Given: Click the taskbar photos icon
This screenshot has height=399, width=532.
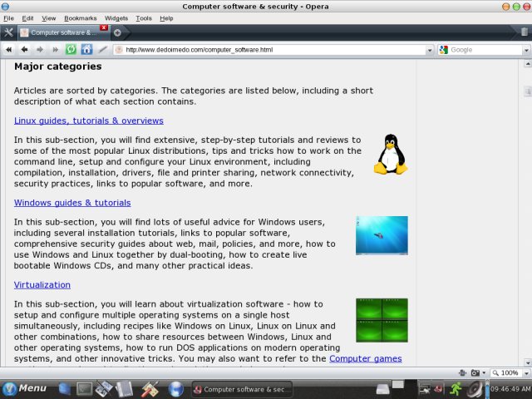Looking at the screenshot, I should [x=104, y=389].
